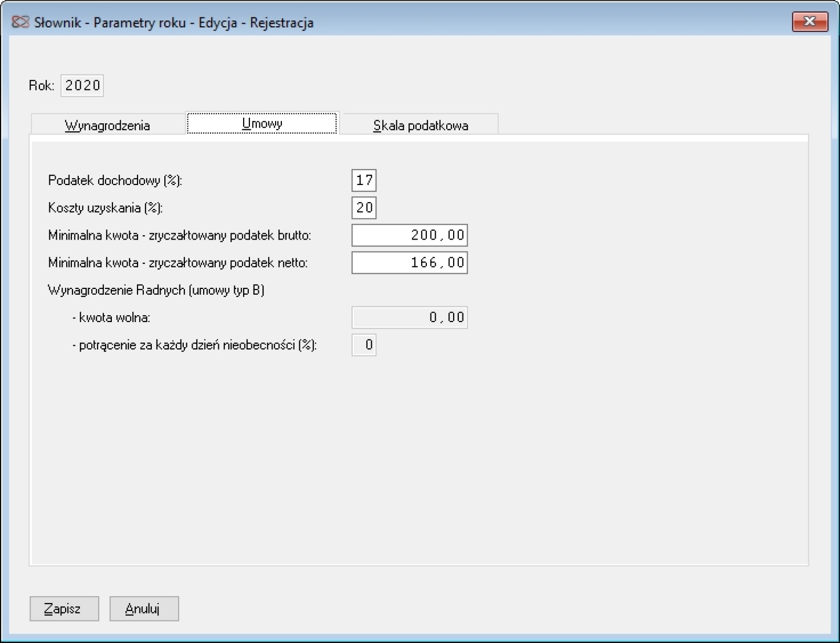Select the Umowy tab

point(262,123)
